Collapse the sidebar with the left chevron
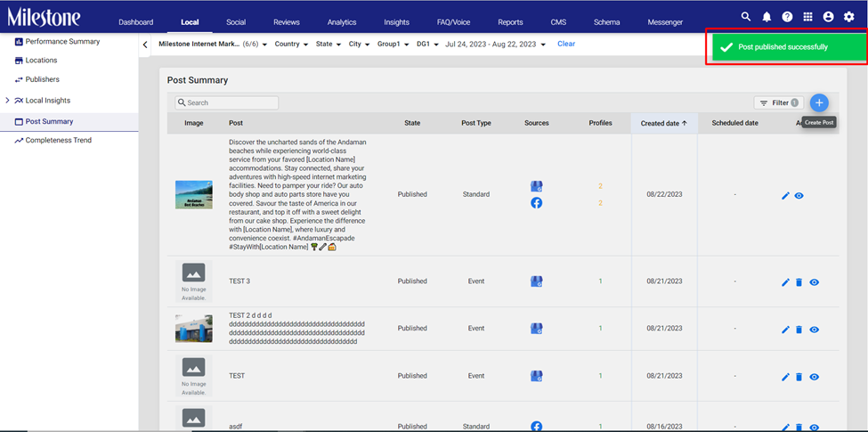The image size is (868, 432). coord(145,45)
